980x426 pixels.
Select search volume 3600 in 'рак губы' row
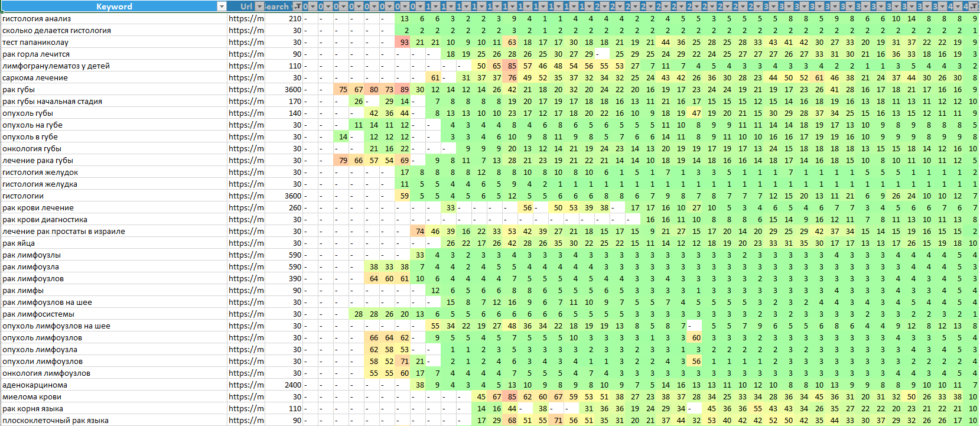click(293, 89)
